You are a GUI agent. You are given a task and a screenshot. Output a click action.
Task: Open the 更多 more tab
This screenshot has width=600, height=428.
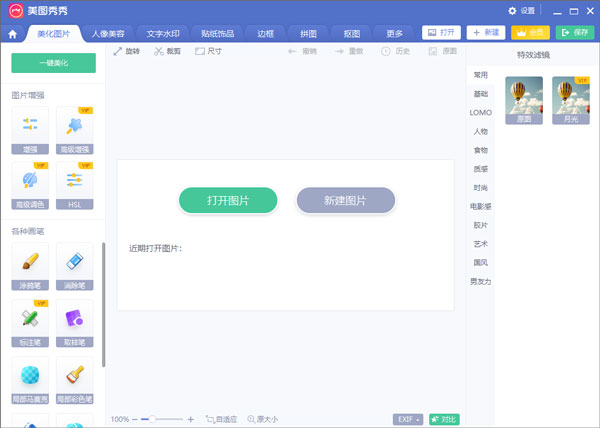395,34
